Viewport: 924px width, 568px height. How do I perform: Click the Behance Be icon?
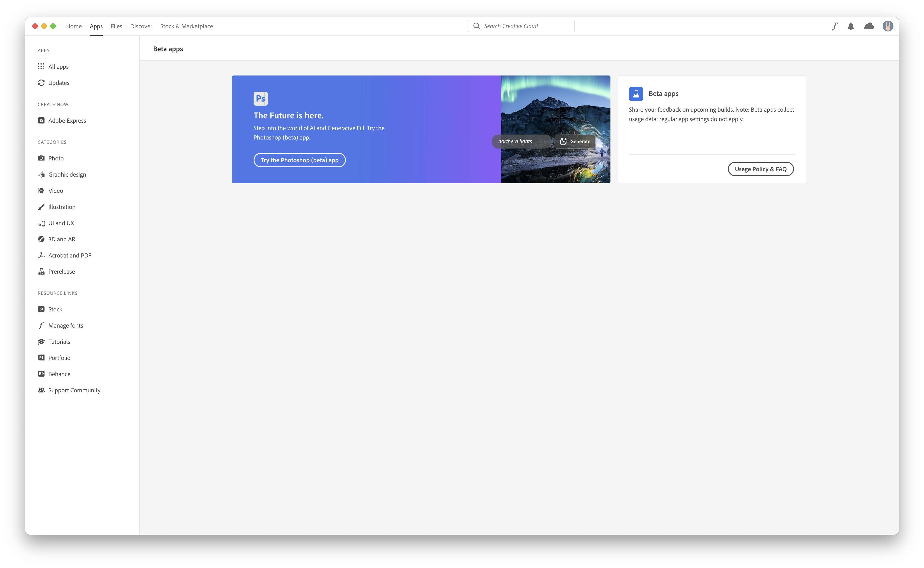(x=41, y=374)
